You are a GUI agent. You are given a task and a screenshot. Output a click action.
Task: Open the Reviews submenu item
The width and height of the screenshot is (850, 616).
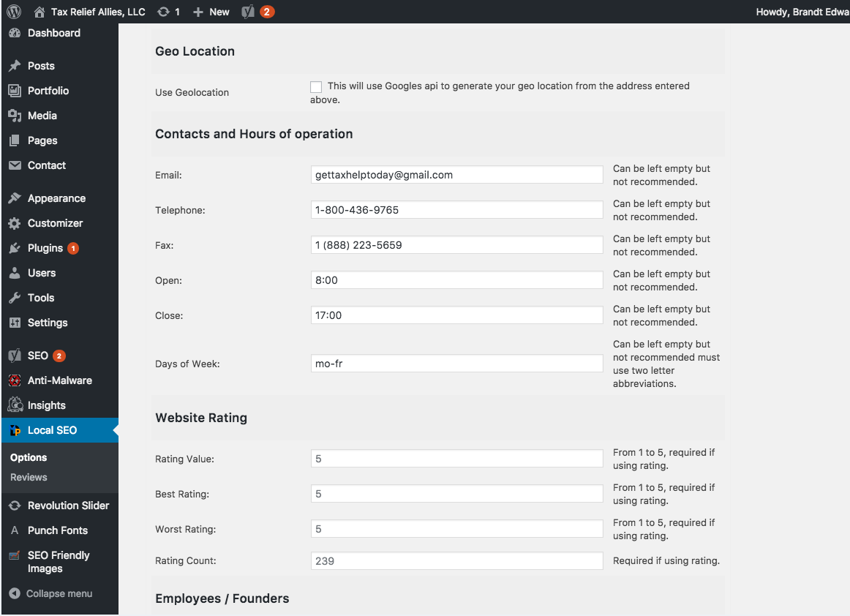(x=29, y=477)
